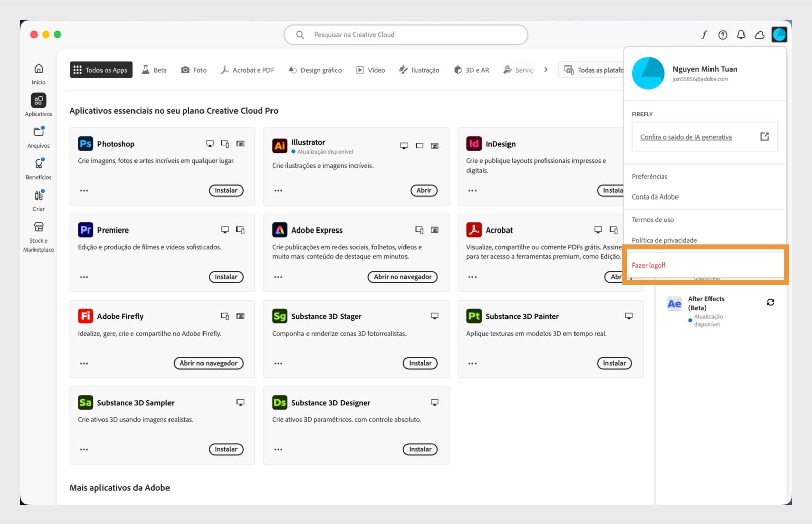Open Adobe Express more options ellipsis

tap(278, 277)
